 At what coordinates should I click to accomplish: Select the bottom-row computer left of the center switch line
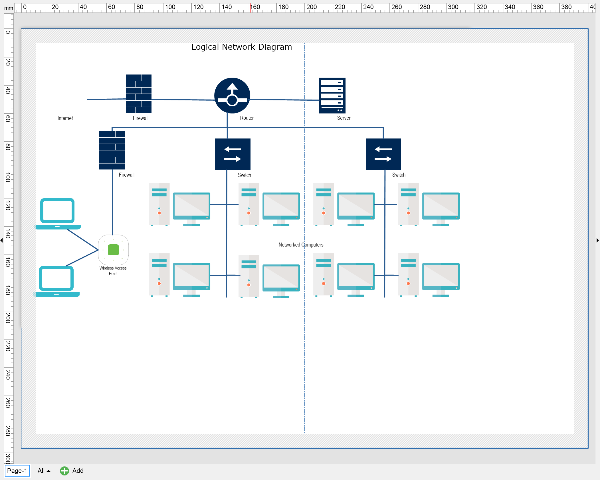point(179,275)
